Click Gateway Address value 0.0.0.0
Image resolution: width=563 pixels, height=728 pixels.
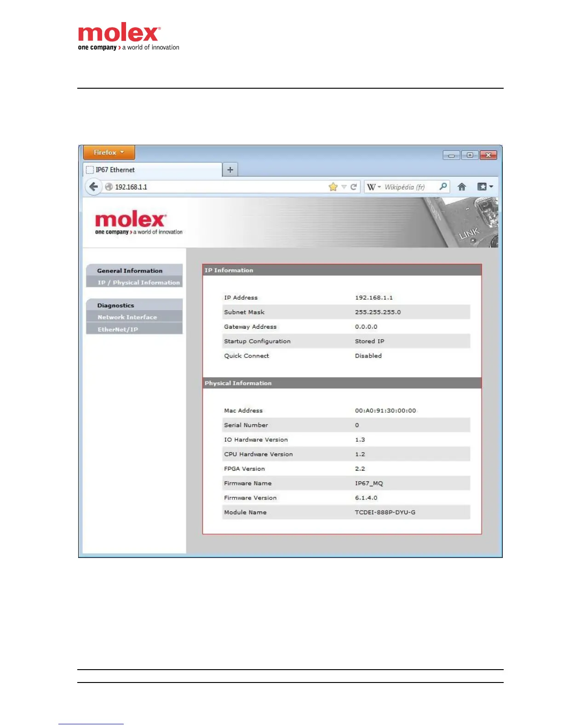click(x=366, y=327)
